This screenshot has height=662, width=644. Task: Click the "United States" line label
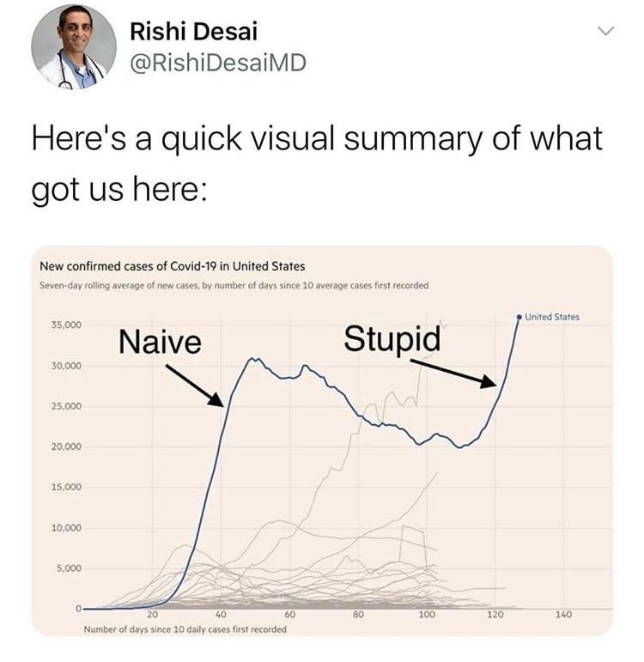tap(552, 317)
